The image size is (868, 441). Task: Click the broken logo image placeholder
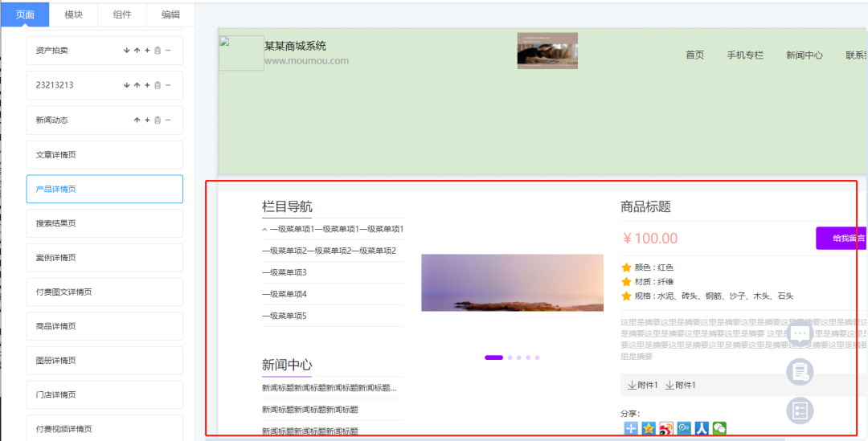[x=241, y=53]
